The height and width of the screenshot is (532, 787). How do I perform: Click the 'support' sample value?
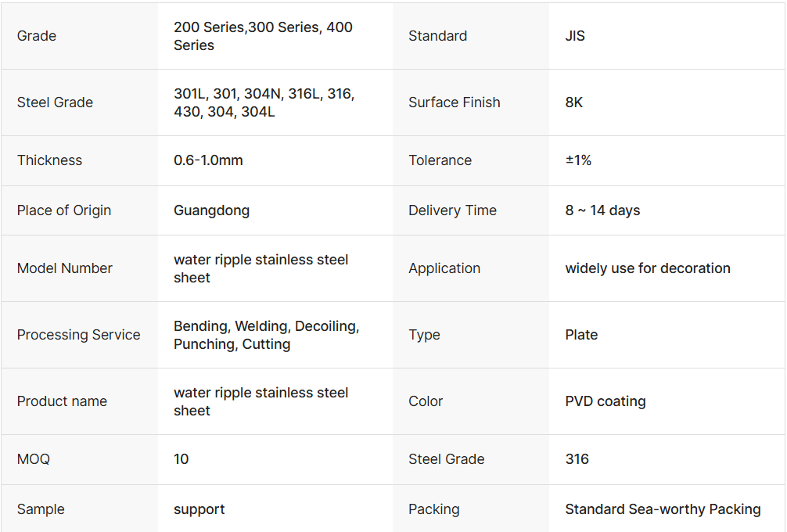(199, 509)
